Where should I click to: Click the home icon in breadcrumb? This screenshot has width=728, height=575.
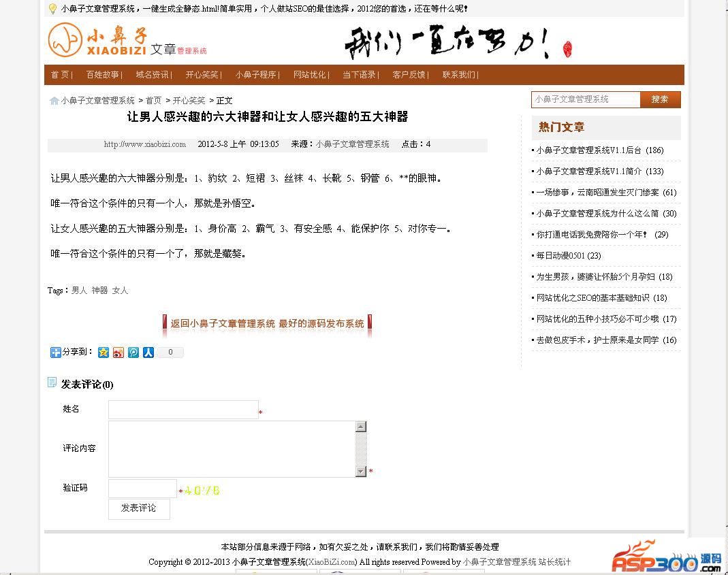(54, 101)
